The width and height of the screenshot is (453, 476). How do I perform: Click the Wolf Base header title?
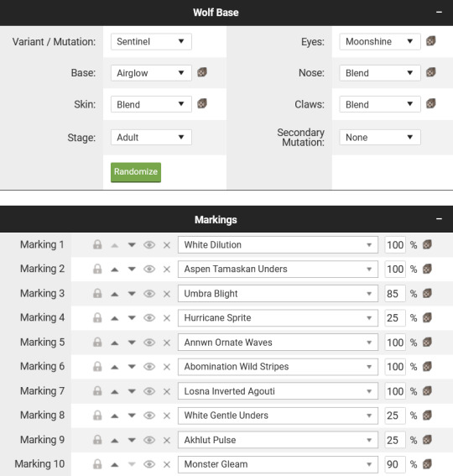216,13
